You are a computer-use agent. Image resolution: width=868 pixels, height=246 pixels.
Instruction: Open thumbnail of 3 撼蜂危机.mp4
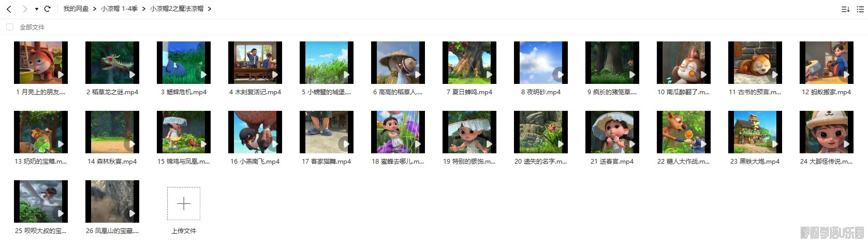coord(184,63)
